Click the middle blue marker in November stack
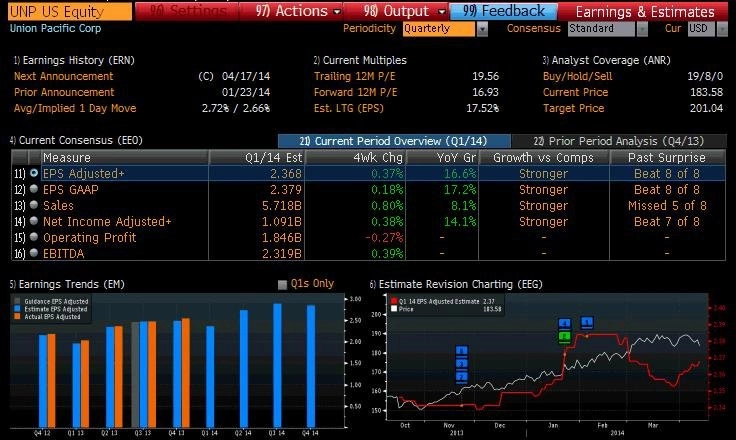The width and height of the screenshot is (736, 440). tap(462, 363)
